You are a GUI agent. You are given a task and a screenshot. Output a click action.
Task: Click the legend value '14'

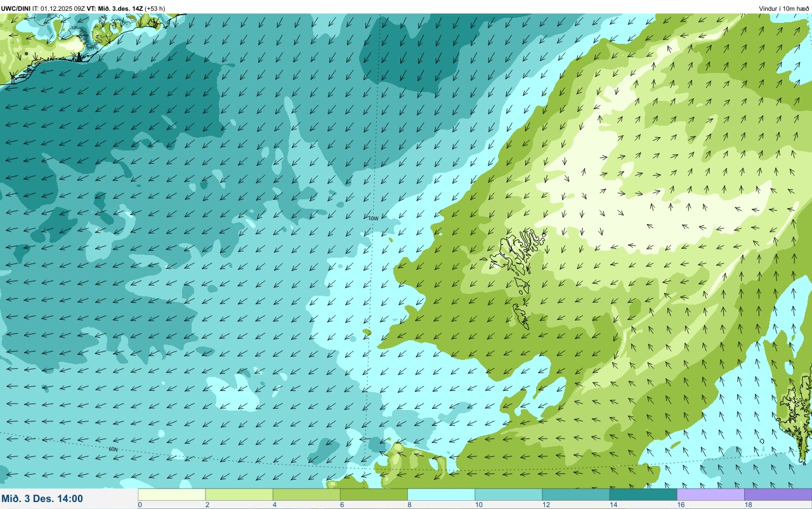(x=613, y=505)
